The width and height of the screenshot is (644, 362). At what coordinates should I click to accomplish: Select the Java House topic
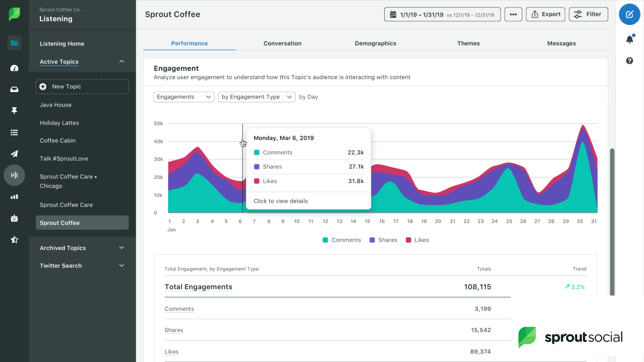(55, 105)
